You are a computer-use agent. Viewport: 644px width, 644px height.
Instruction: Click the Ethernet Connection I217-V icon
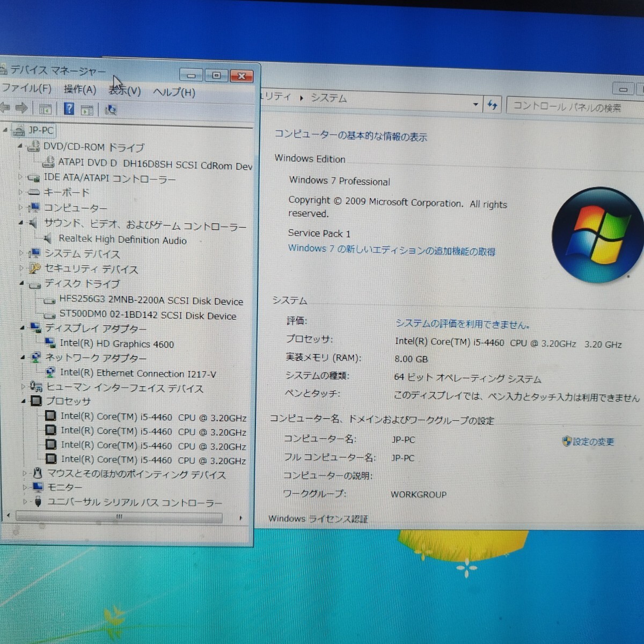pyautogui.click(x=50, y=371)
